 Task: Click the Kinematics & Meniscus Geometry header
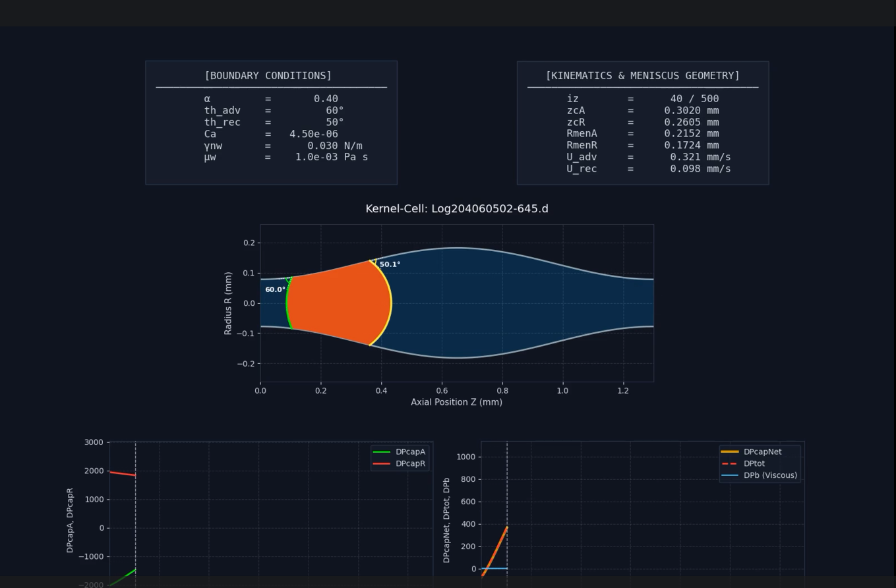pyautogui.click(x=642, y=76)
